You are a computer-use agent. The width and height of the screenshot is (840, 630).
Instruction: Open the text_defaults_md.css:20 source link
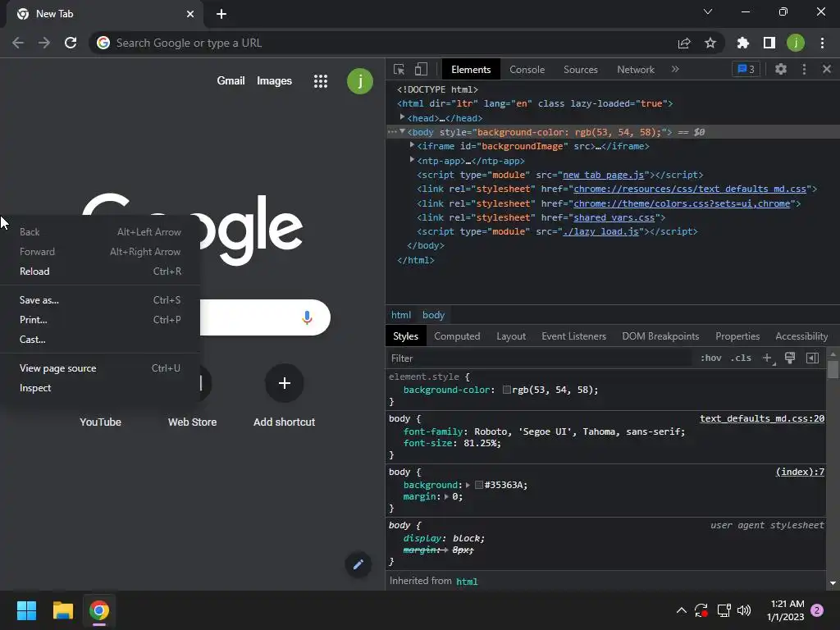(x=762, y=418)
